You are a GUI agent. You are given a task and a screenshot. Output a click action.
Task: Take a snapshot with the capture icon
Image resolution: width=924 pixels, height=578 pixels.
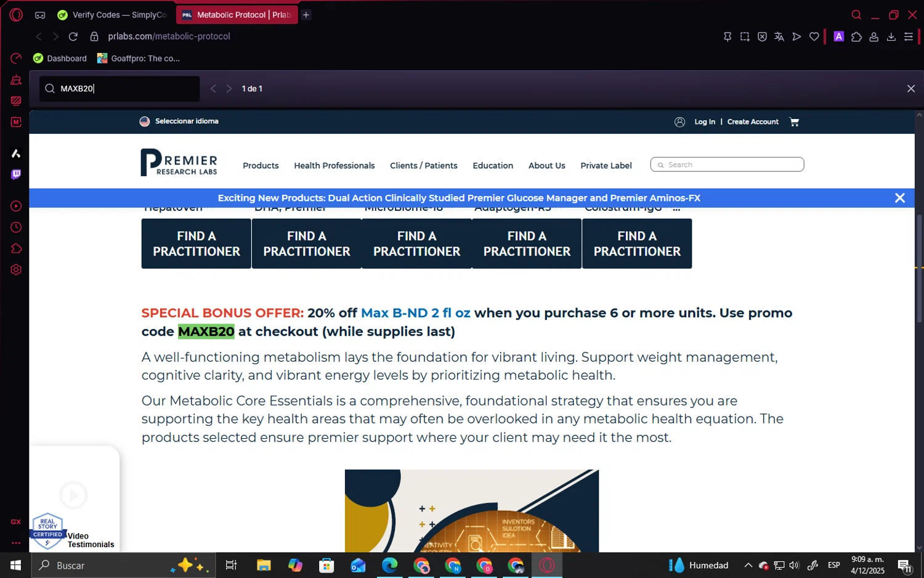pos(745,37)
